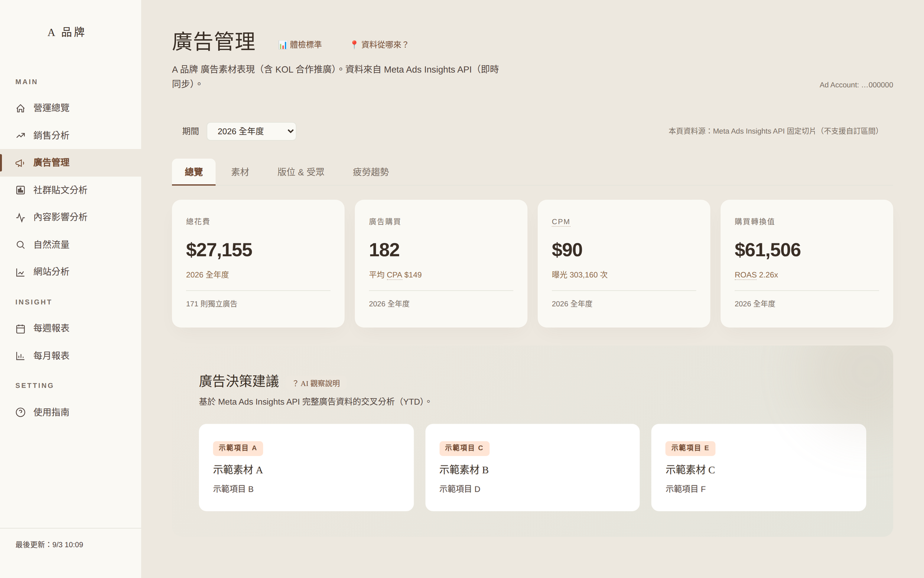Open the 示範素材 B recommendation card
The image size is (924, 578).
point(532,467)
